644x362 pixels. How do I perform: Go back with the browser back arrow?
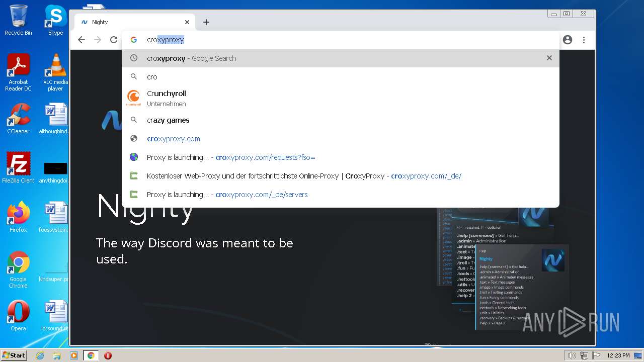point(82,40)
